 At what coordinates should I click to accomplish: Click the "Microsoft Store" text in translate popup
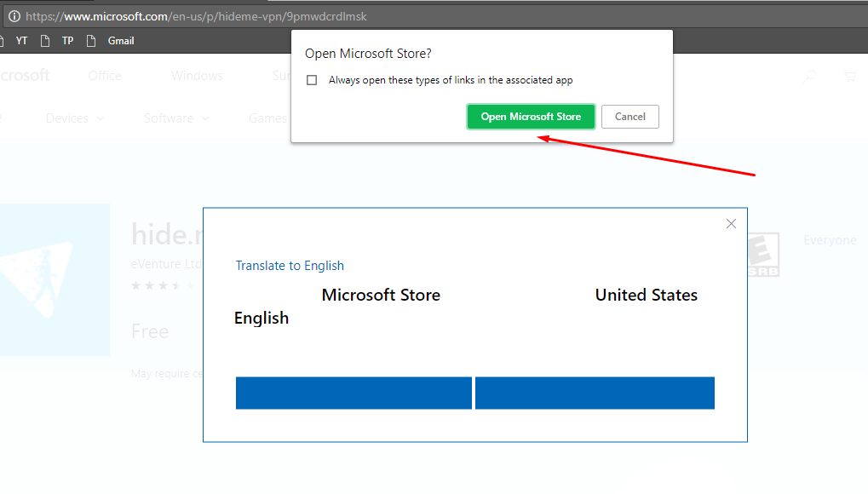tap(381, 296)
